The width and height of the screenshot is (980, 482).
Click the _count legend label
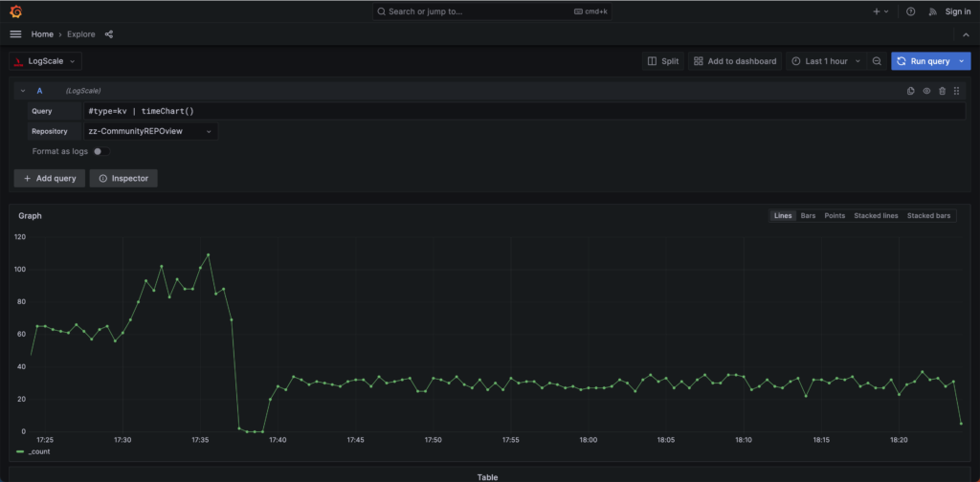(38, 451)
